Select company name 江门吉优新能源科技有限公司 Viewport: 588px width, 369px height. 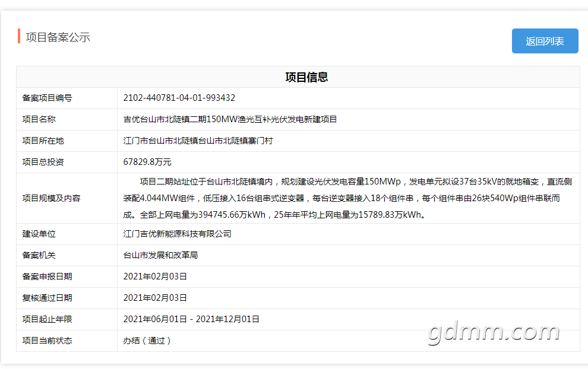tap(178, 234)
